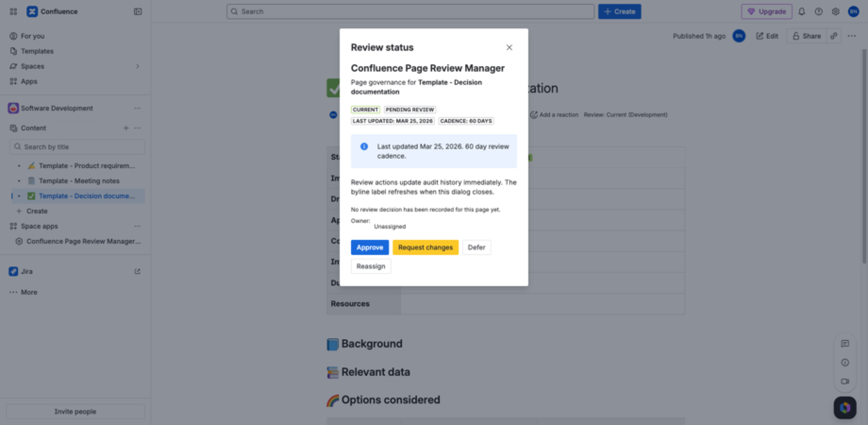Open the app switcher grid icon
This screenshot has width=868, height=425.
tap(13, 11)
